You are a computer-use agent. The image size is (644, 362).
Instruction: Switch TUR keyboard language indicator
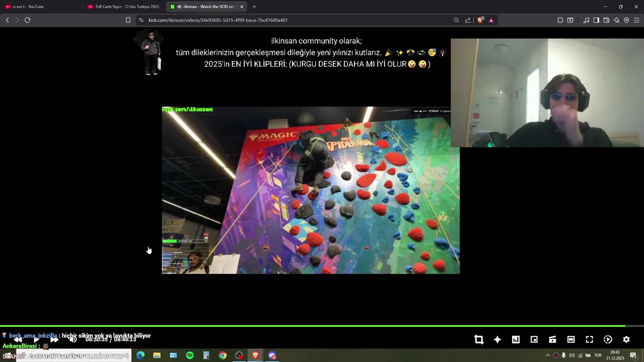click(598, 355)
